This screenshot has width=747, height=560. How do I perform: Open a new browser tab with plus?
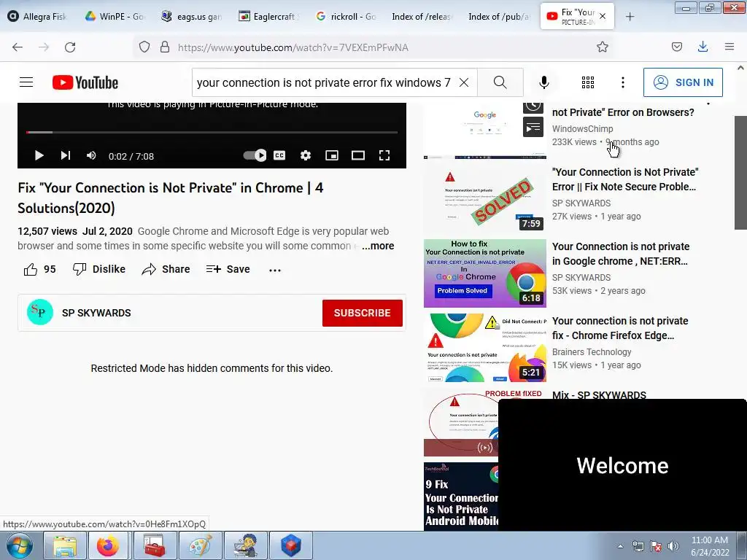pyautogui.click(x=630, y=17)
